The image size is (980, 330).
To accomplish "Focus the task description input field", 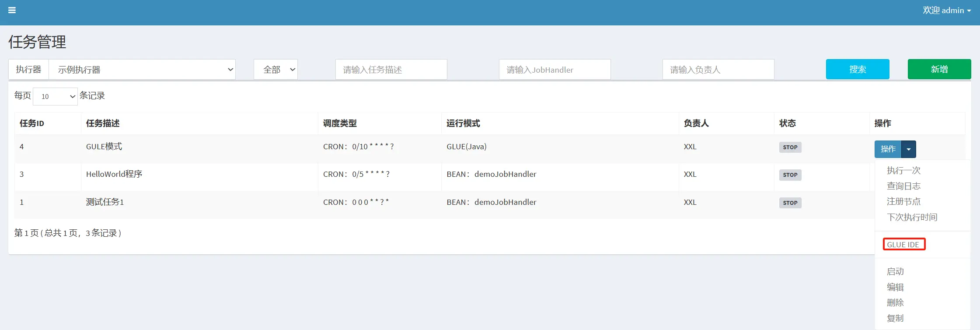I will [391, 70].
